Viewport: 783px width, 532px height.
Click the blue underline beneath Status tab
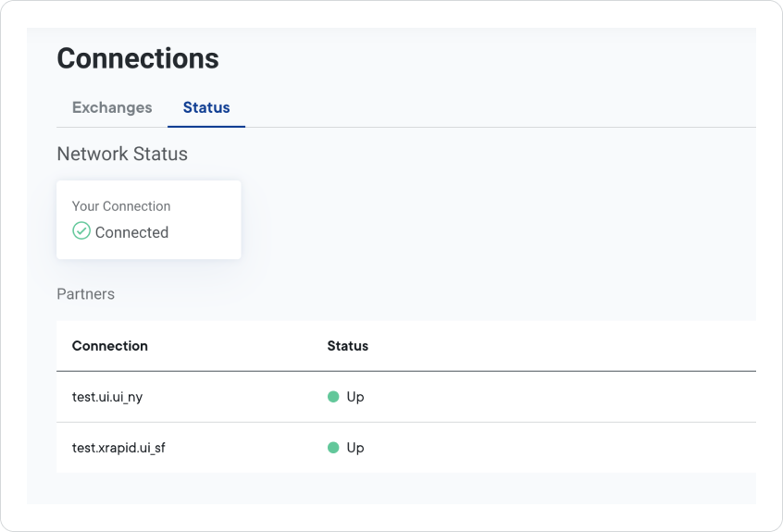pyautogui.click(x=206, y=126)
